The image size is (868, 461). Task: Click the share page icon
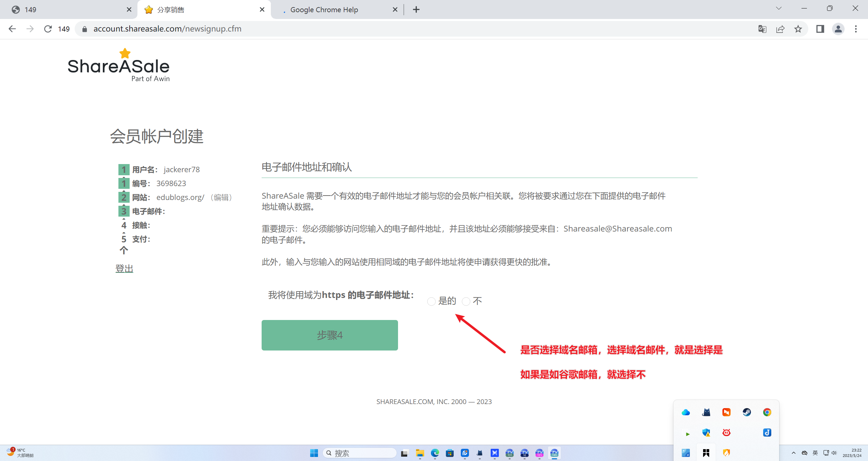780,29
